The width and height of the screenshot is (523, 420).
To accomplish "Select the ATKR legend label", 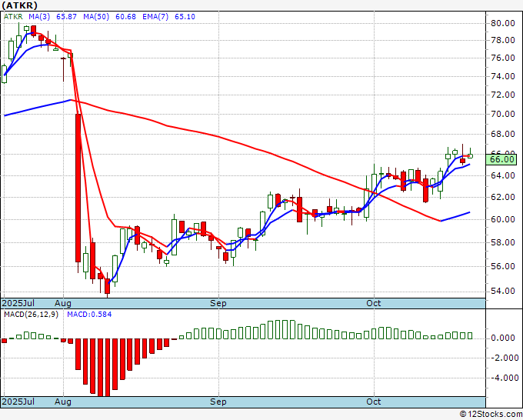I will pyautogui.click(x=13, y=17).
